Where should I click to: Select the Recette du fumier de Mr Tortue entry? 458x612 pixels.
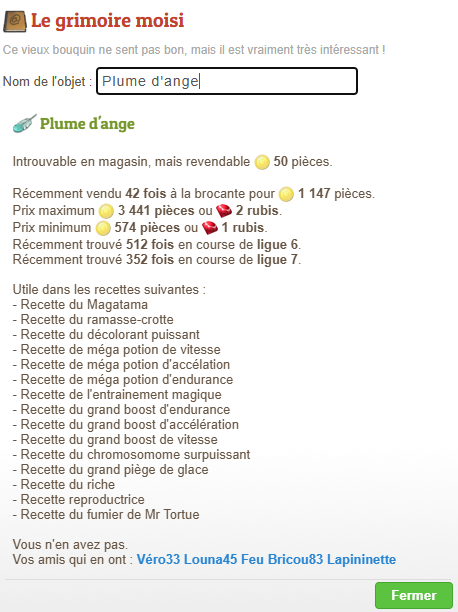106,514
